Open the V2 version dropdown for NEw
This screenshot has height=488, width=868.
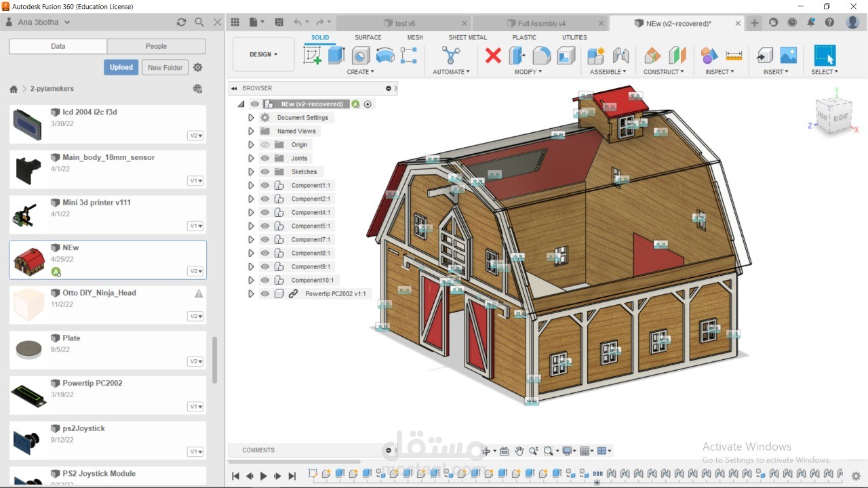click(x=195, y=271)
